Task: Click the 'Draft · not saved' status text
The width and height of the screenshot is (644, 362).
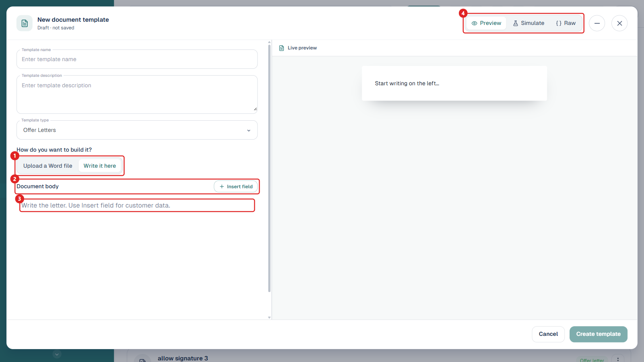Action: tap(56, 28)
